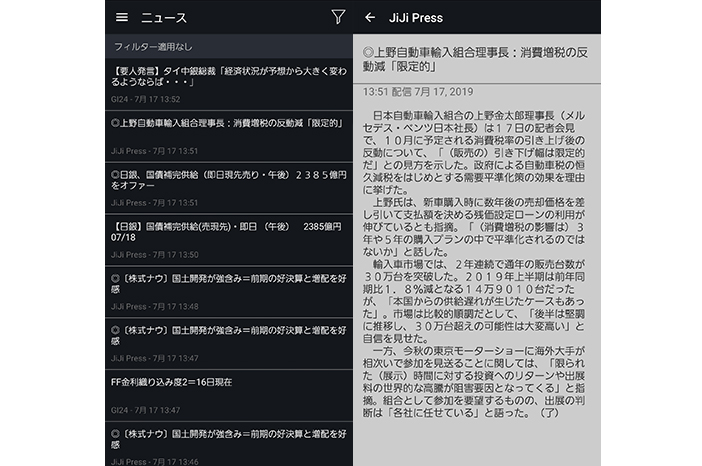The height and width of the screenshot is (466, 702).
Task: Select the フィルター適用なし filter status bar
Action: point(228,47)
